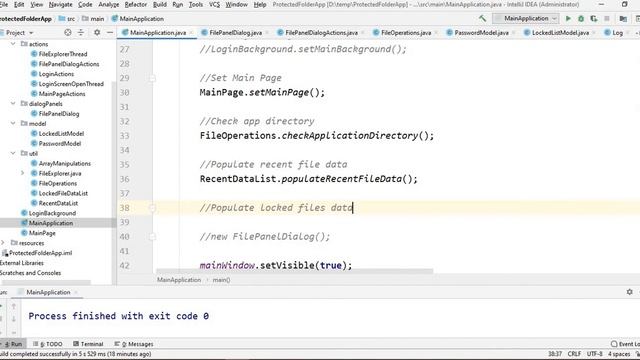Screen dimensions: 640x360
Task: Expand the FileExplorer.java node
Action: click(22, 173)
